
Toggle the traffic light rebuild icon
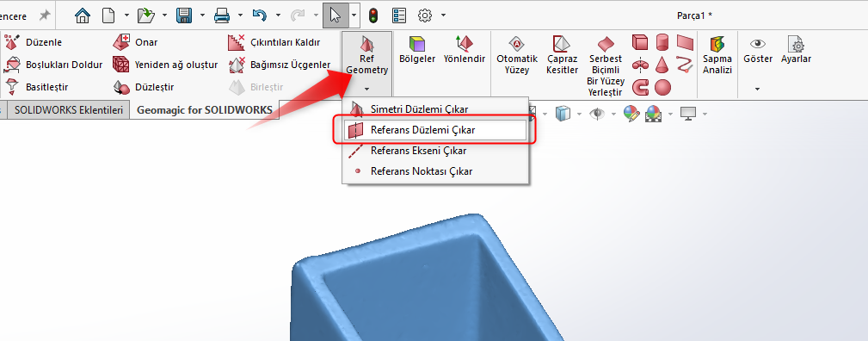pyautogui.click(x=373, y=15)
